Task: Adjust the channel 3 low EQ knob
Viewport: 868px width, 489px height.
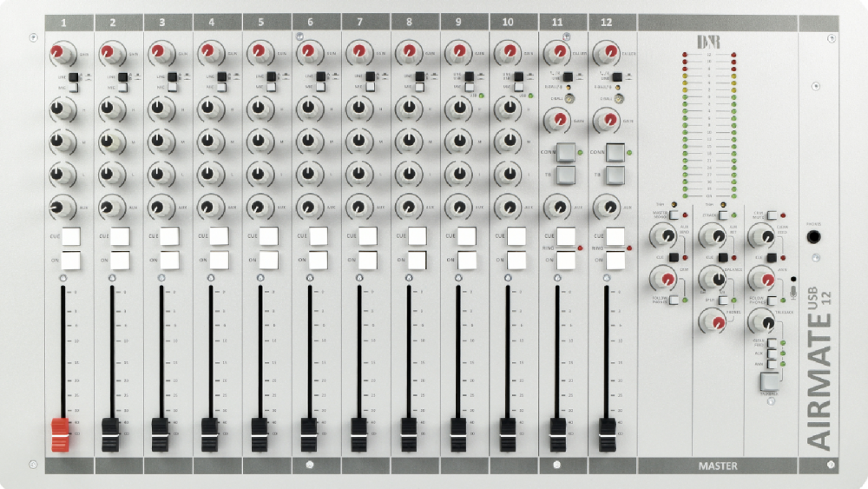Action: (160, 174)
